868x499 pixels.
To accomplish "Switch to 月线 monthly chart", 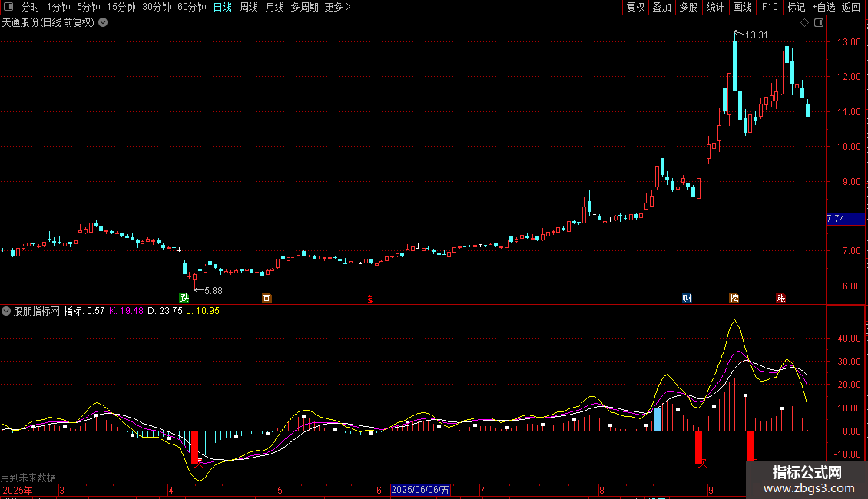I will coord(274,7).
